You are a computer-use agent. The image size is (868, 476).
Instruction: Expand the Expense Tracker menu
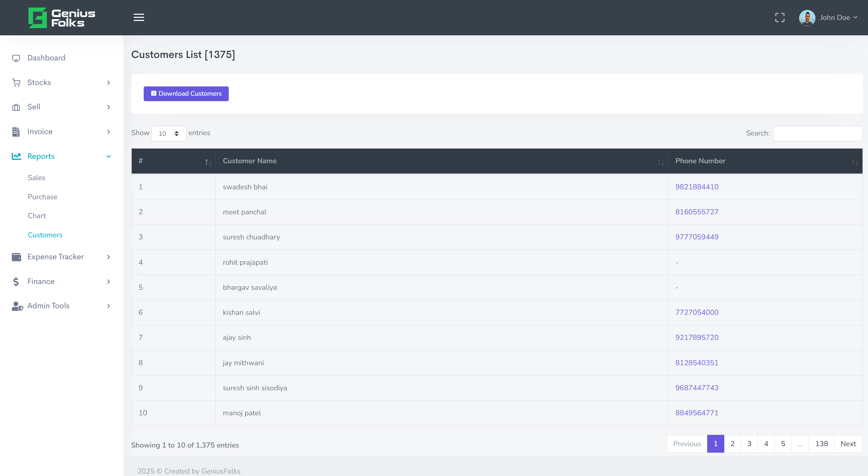point(55,257)
